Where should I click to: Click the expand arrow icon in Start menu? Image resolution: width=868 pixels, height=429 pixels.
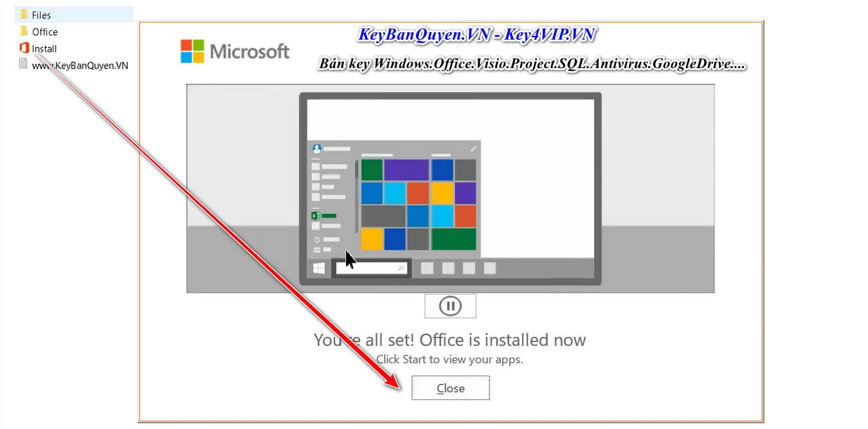click(473, 149)
